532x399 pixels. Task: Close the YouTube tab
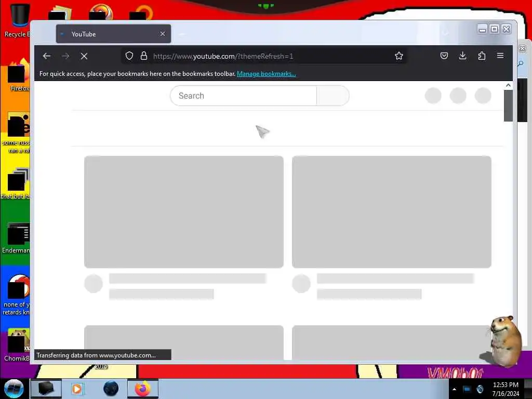(163, 34)
